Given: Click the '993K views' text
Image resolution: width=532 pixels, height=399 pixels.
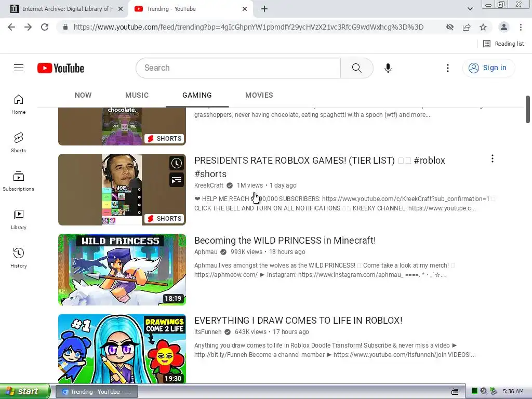Looking at the screenshot, I should [246, 252].
